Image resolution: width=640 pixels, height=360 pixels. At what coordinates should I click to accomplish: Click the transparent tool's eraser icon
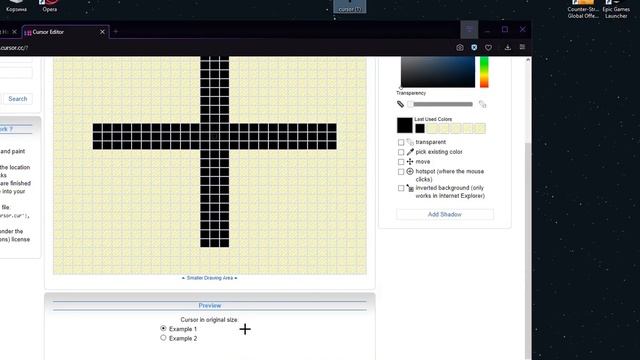[x=410, y=142]
